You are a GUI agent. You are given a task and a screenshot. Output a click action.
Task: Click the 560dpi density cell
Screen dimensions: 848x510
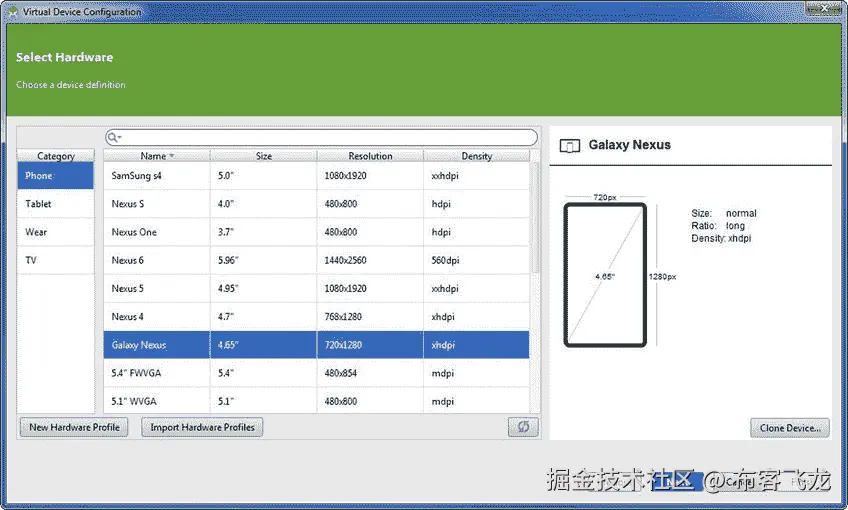[x=476, y=260]
